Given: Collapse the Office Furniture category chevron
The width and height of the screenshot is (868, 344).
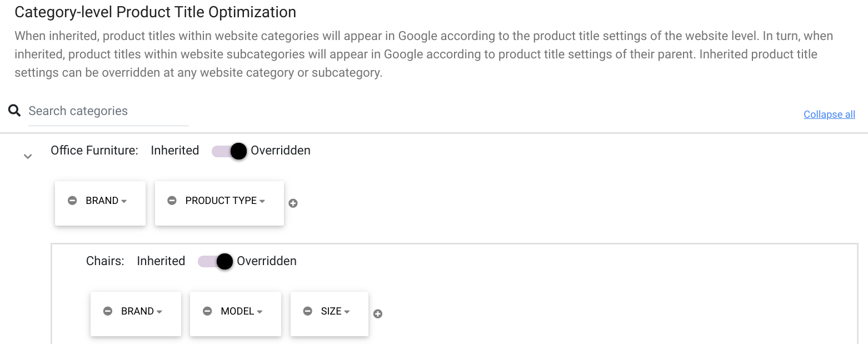Looking at the screenshot, I should pyautogui.click(x=28, y=157).
